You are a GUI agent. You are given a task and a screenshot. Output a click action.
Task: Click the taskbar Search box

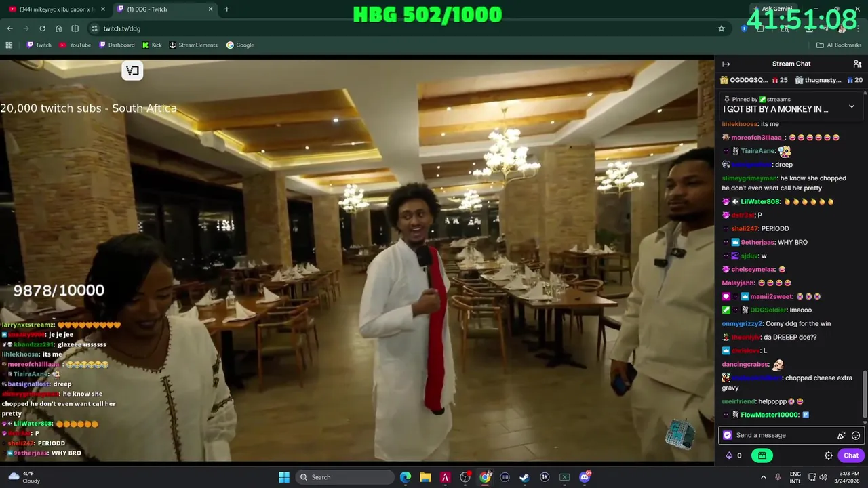point(345,477)
